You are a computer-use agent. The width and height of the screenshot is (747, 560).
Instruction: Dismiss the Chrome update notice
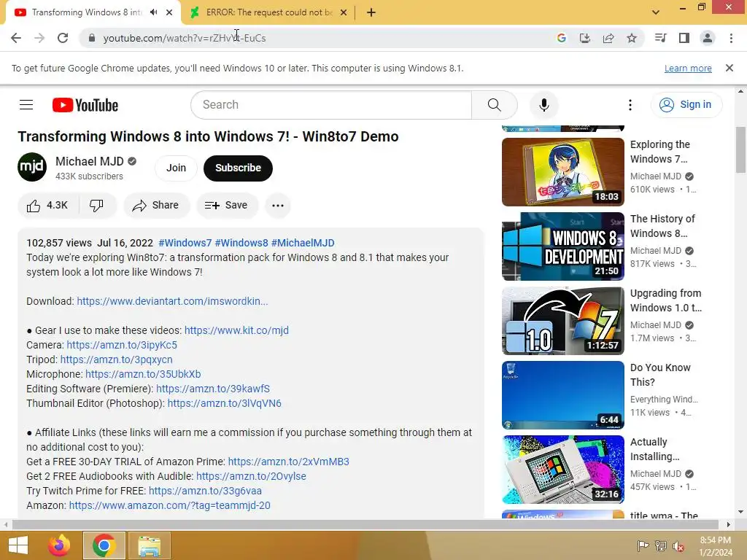pos(729,68)
